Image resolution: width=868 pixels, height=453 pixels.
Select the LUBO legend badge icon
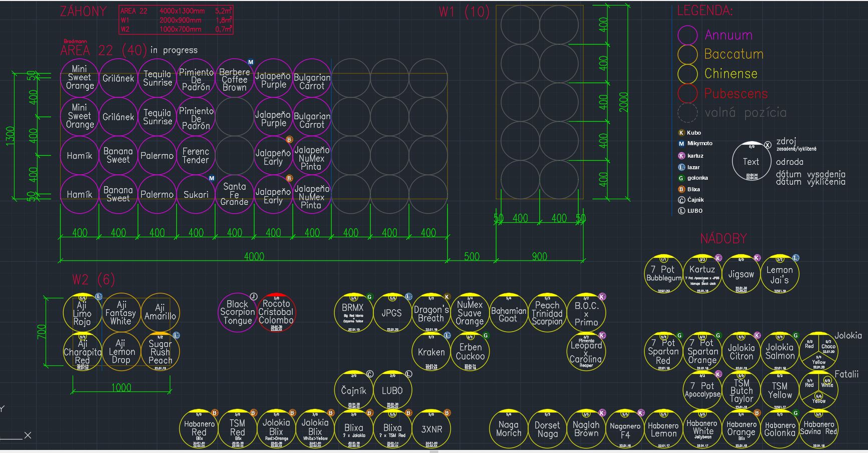[681, 211]
